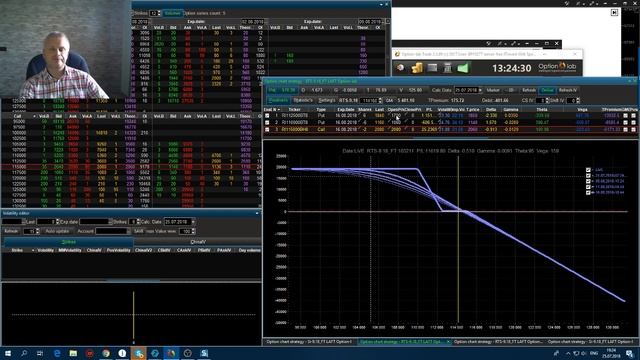Launch Microsoft Edge from the taskbar
Image resolution: width=640 pixels, height=360 pixels.
pyautogui.click(x=57, y=353)
